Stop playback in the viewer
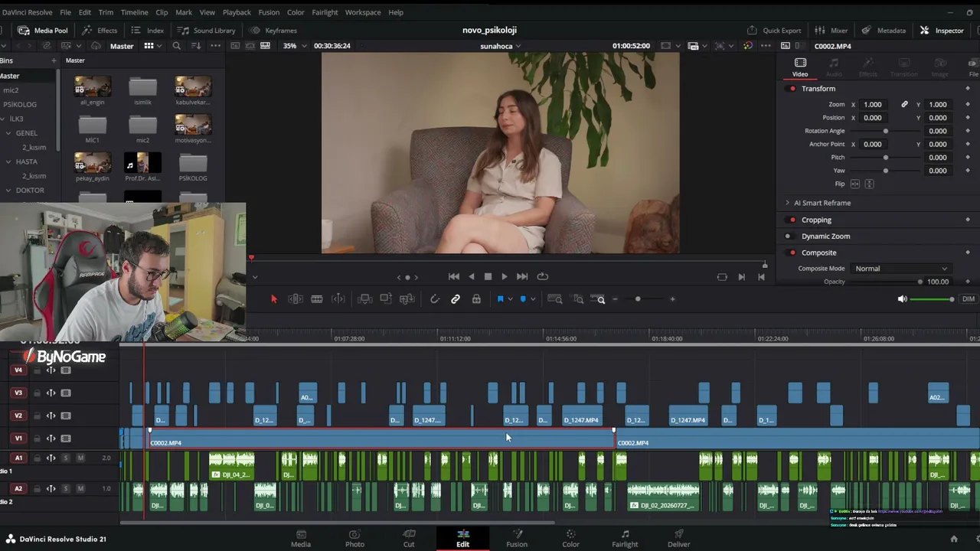The width and height of the screenshot is (980, 551). coord(488,277)
